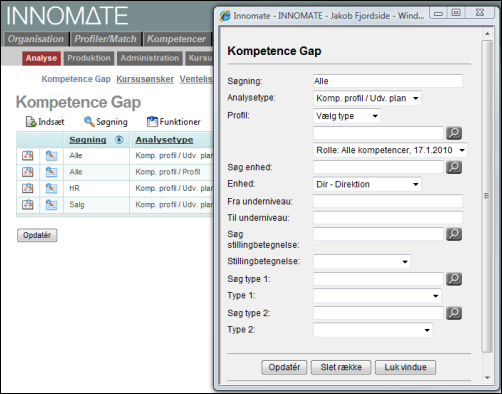Open first icon in HR row

click(x=28, y=188)
